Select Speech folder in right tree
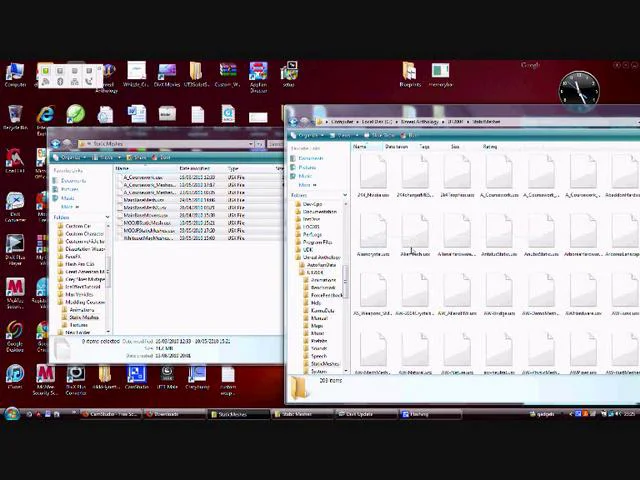This screenshot has width=640, height=480. coord(315,356)
